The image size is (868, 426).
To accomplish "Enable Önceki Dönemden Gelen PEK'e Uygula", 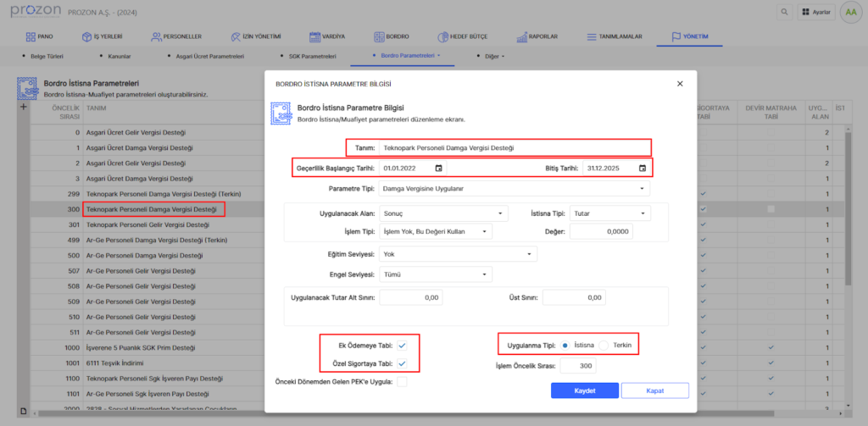I will tap(402, 382).
